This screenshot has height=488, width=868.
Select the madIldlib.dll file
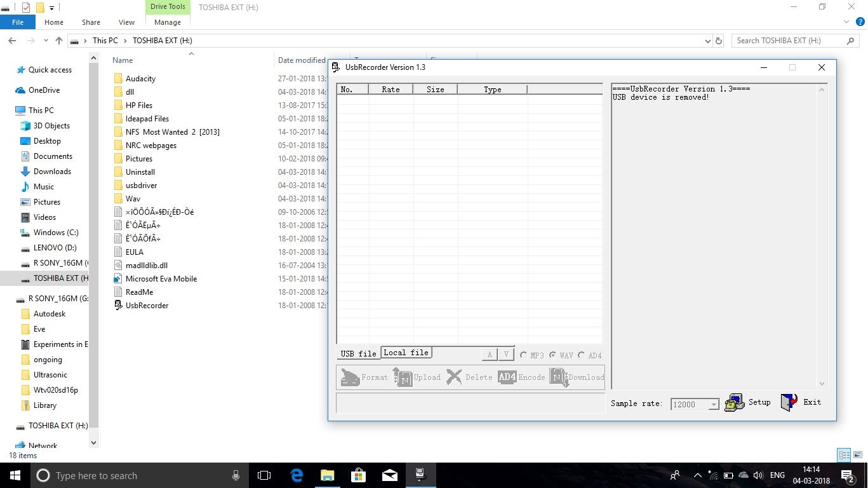(146, 266)
